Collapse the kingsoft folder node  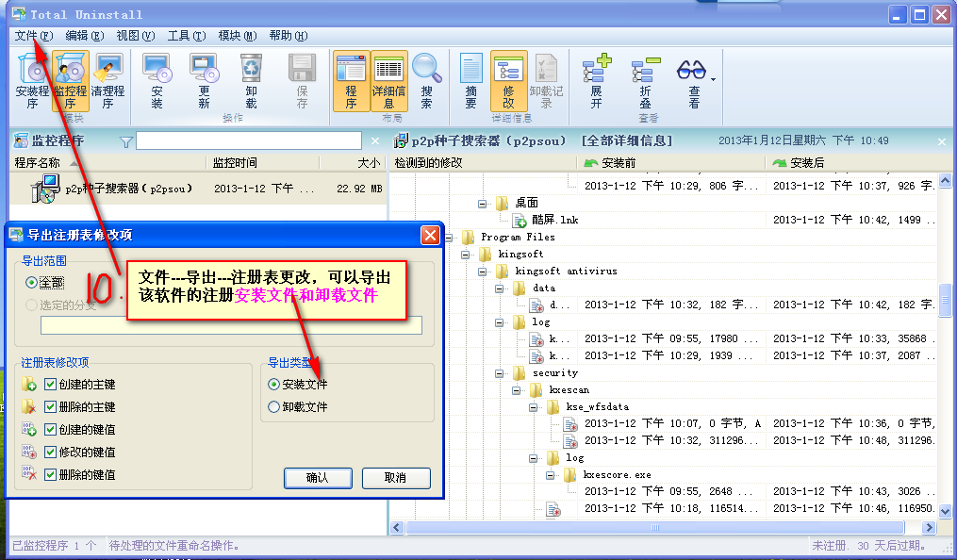(x=466, y=255)
